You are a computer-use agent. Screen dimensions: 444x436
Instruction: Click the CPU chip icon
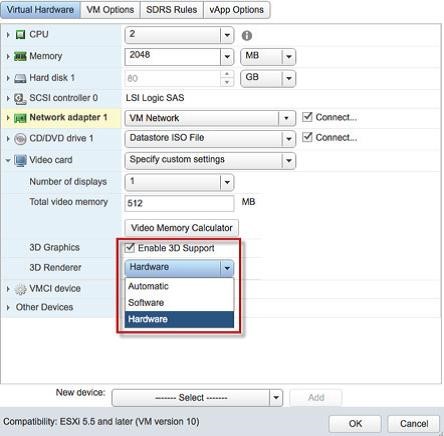point(21,35)
